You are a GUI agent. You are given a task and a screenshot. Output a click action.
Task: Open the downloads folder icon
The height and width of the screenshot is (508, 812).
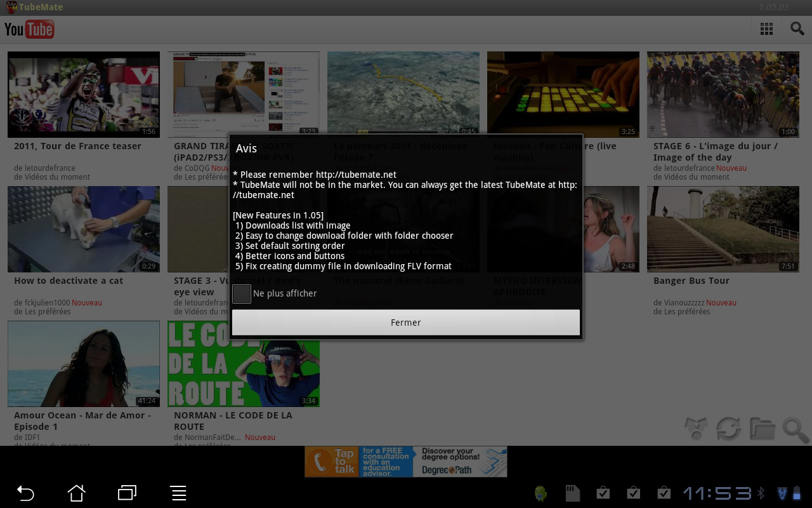coord(763,429)
